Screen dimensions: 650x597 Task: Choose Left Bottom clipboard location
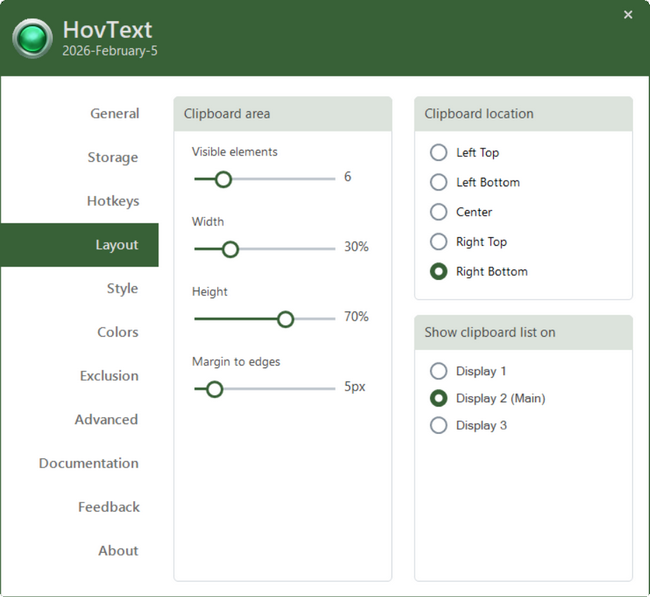coord(438,183)
